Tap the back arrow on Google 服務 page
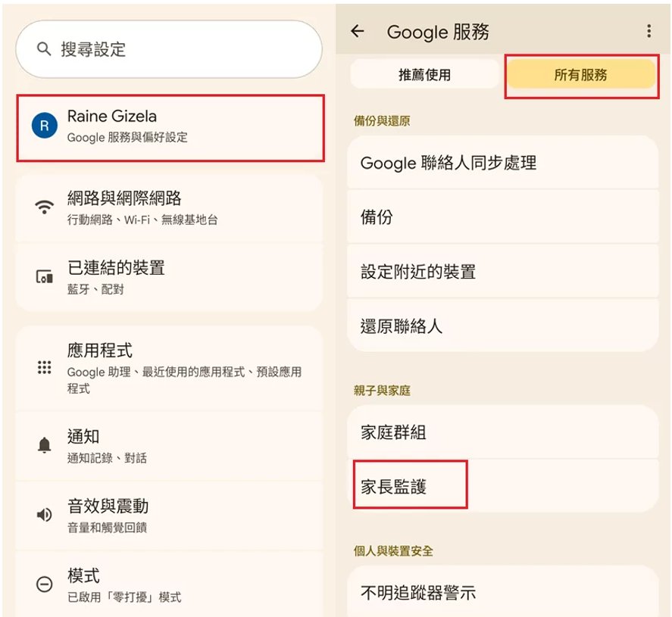 click(357, 31)
